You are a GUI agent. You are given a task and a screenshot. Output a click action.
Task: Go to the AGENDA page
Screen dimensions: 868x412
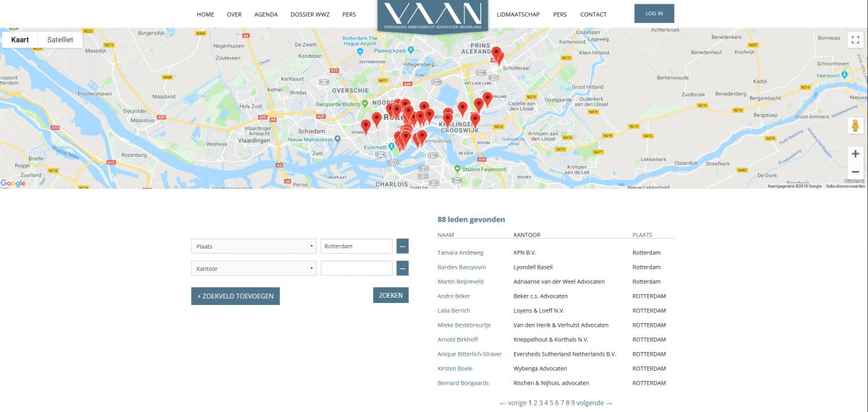coord(266,14)
